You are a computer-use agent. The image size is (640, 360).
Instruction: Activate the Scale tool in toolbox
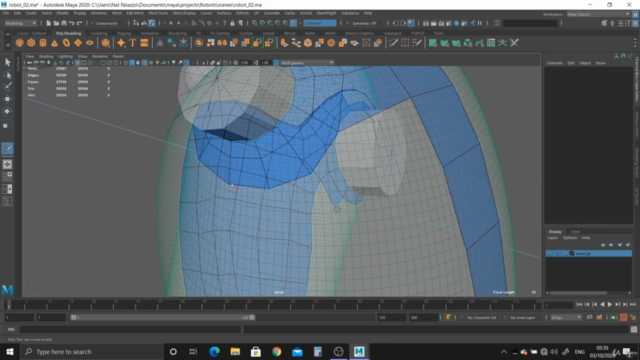pyautogui.click(x=7, y=125)
